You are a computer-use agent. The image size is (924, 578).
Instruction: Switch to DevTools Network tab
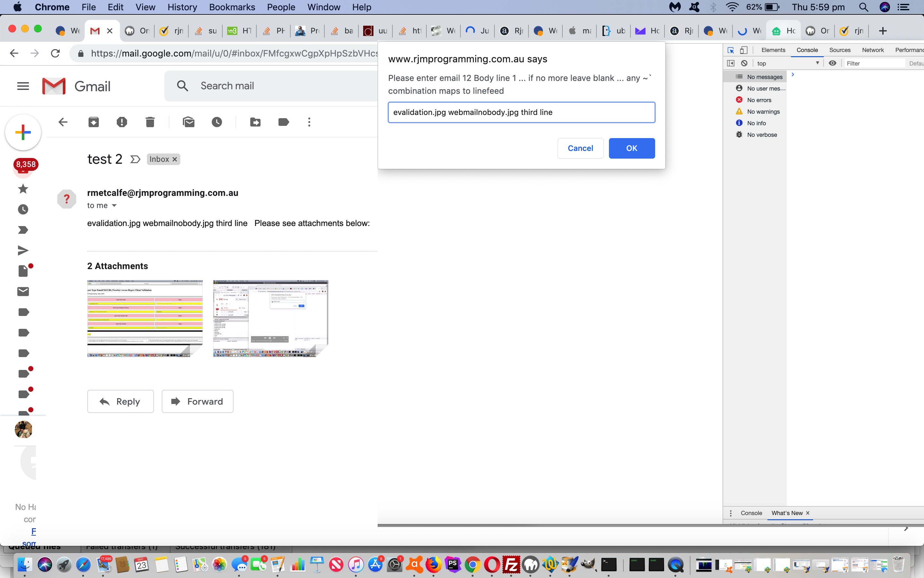point(873,50)
